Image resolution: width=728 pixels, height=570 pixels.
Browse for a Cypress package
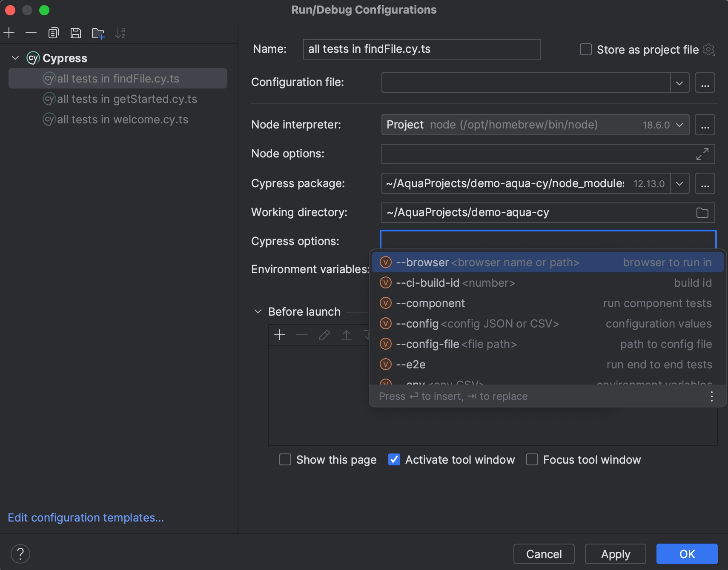[705, 183]
